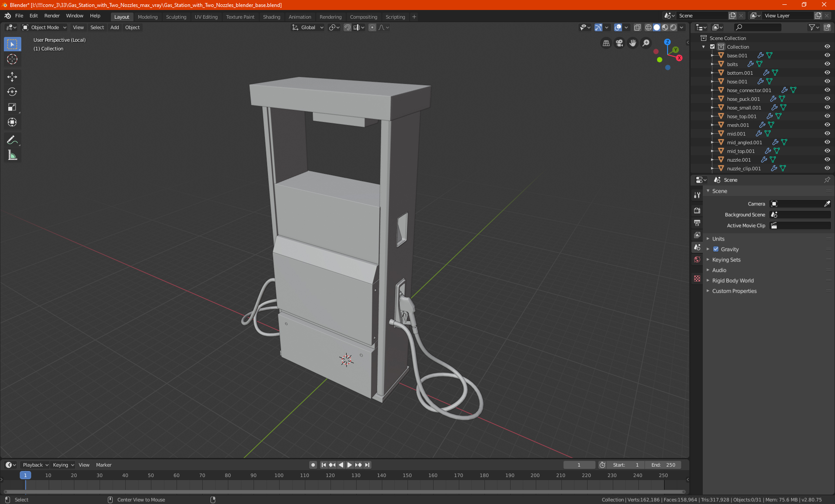Click the current frame number field
Viewport: 835px width, 504px height.
pyautogui.click(x=579, y=465)
